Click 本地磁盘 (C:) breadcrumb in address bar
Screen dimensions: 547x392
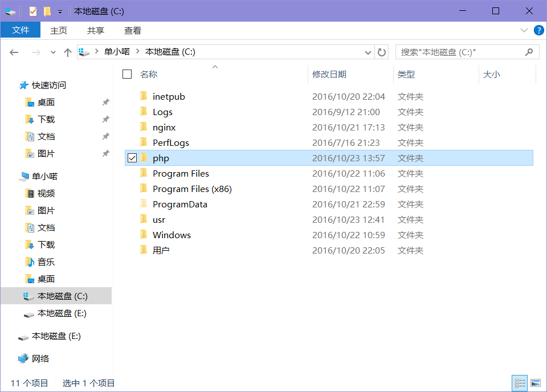click(170, 52)
